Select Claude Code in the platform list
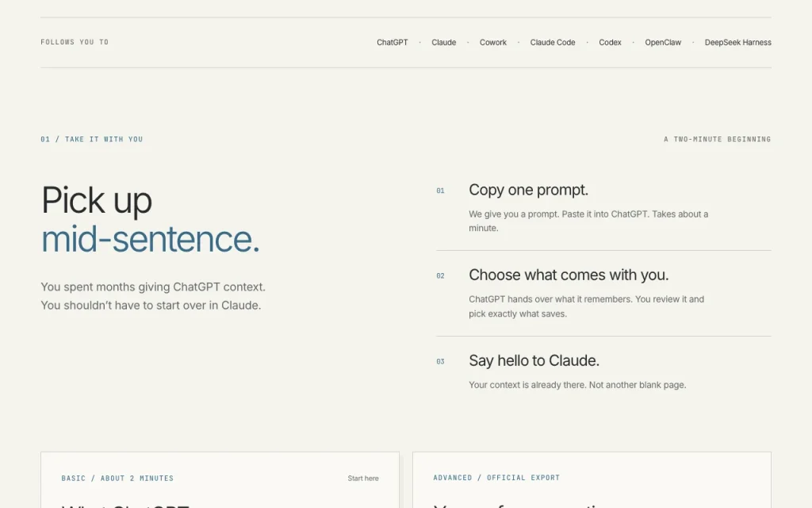 [553, 43]
